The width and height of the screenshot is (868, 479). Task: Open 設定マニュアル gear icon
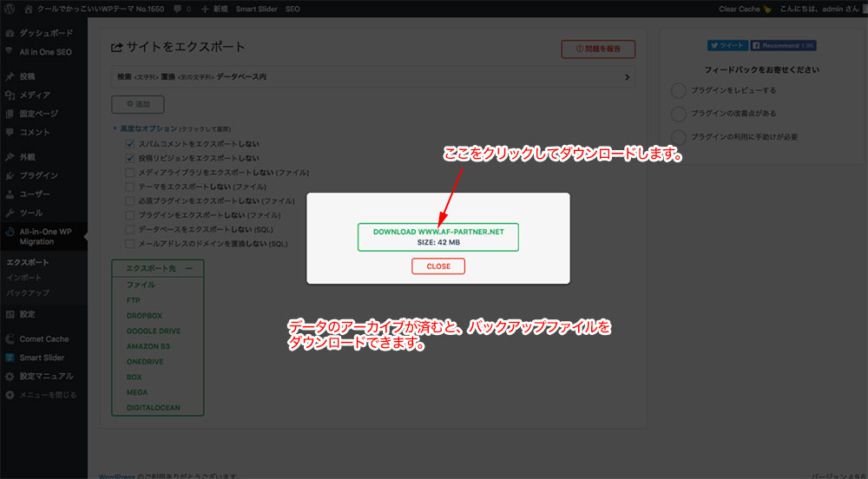[x=10, y=376]
